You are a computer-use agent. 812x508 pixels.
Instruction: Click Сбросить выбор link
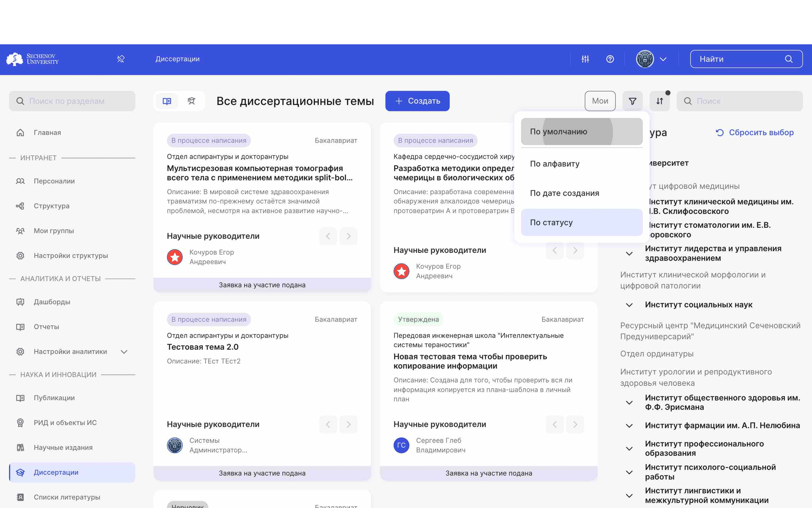tap(754, 132)
